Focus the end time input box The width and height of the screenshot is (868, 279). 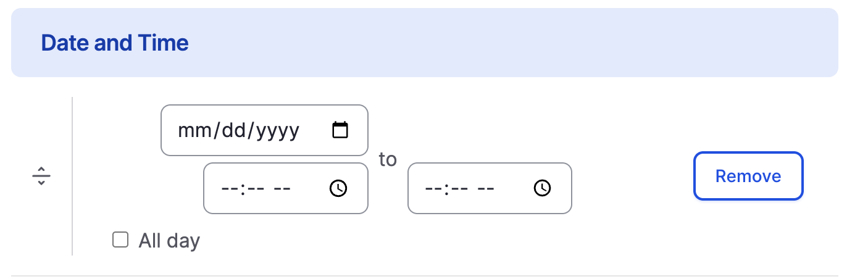(490, 188)
